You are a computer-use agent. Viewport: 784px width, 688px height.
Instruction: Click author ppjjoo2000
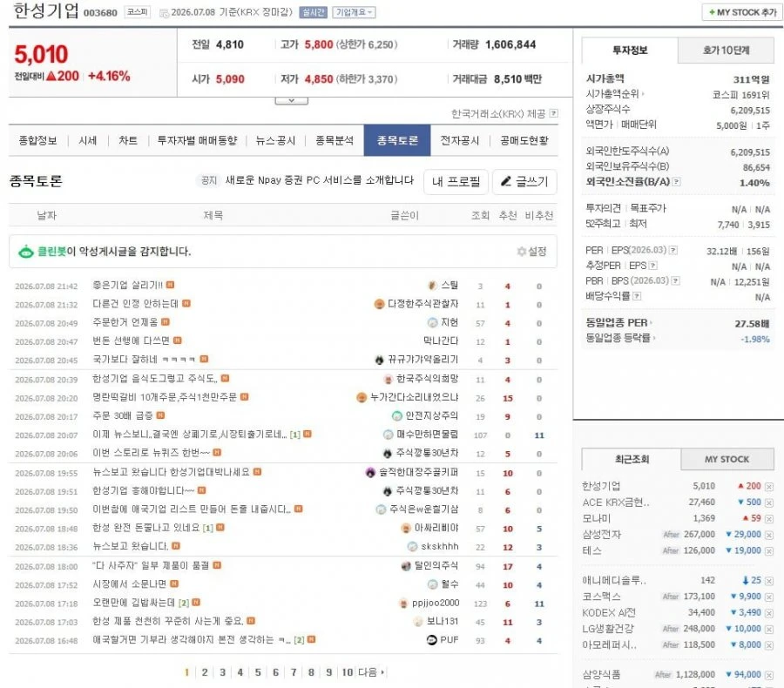tap(436, 603)
